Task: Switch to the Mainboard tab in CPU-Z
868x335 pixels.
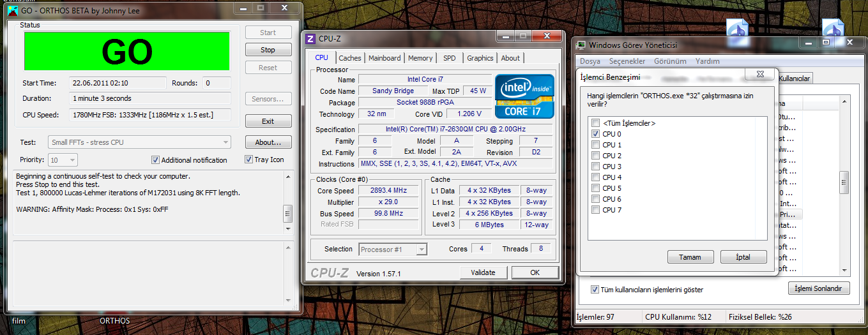Action: coord(385,58)
